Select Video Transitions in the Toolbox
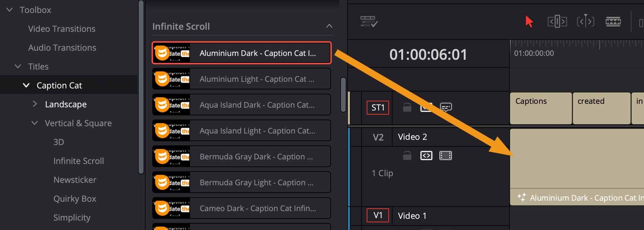Image resolution: width=644 pixels, height=230 pixels. coord(61,29)
